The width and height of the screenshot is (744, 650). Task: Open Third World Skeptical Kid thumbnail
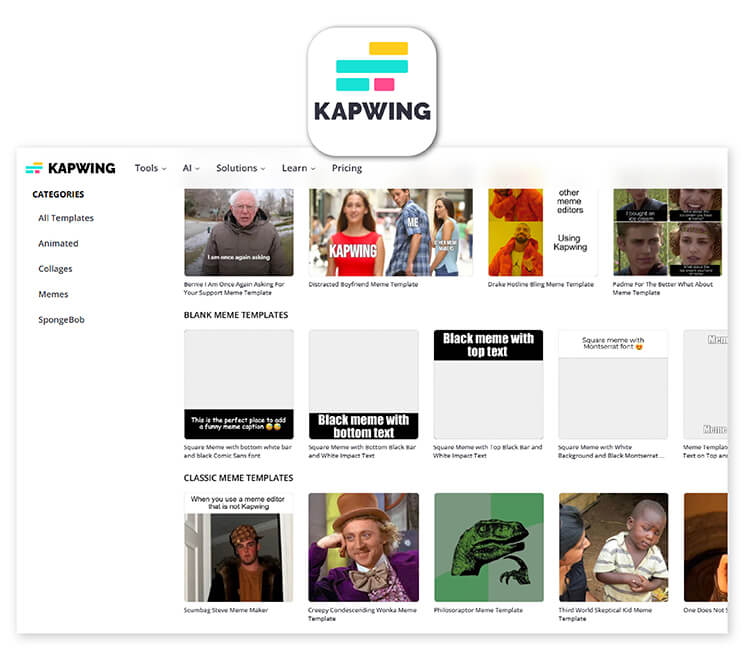[x=614, y=547]
